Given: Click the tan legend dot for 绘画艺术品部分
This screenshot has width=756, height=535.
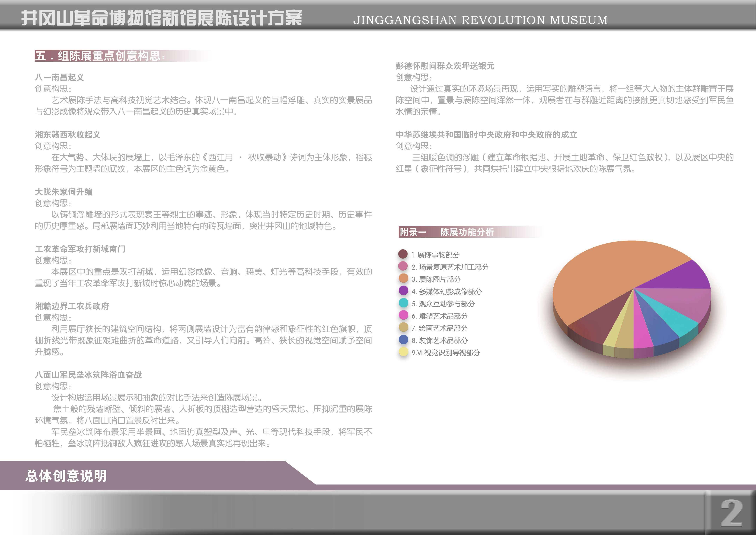Looking at the screenshot, I should tap(403, 327).
